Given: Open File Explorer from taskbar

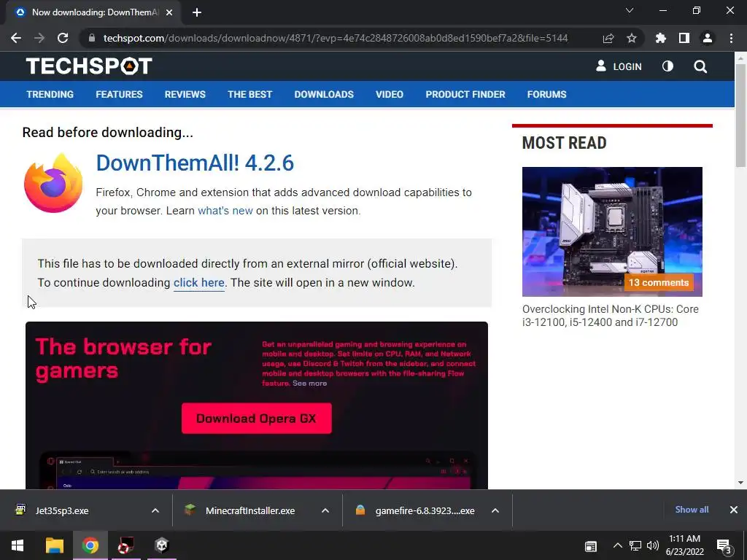Looking at the screenshot, I should [54, 545].
